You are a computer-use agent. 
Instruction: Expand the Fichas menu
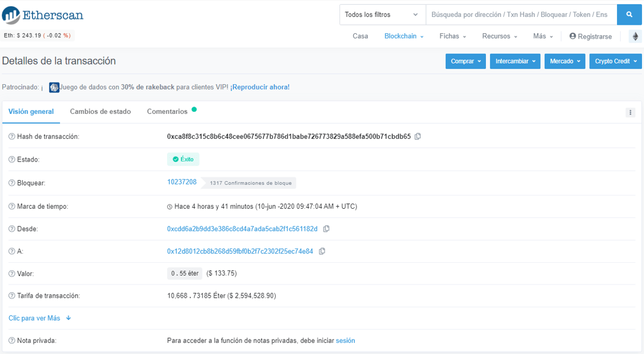(452, 36)
